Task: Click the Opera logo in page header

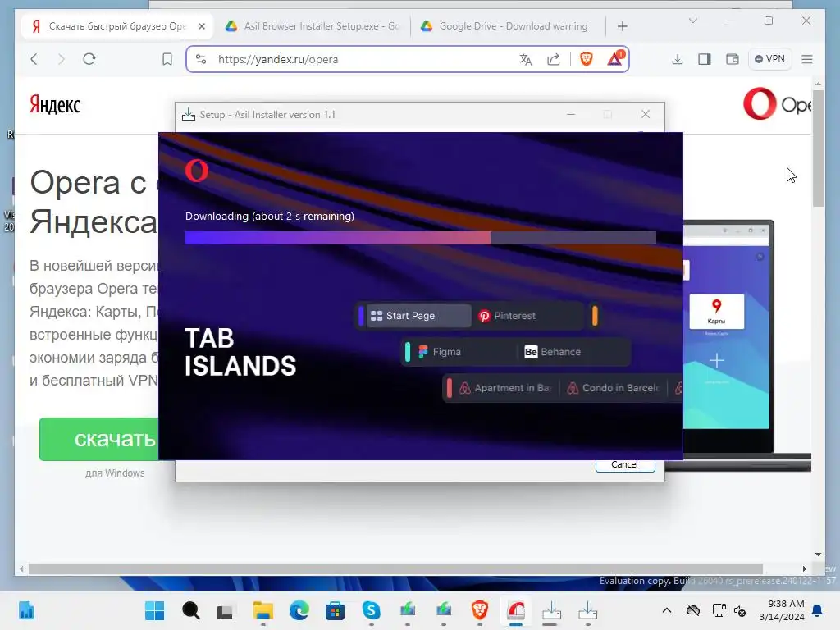Action: pos(777,104)
